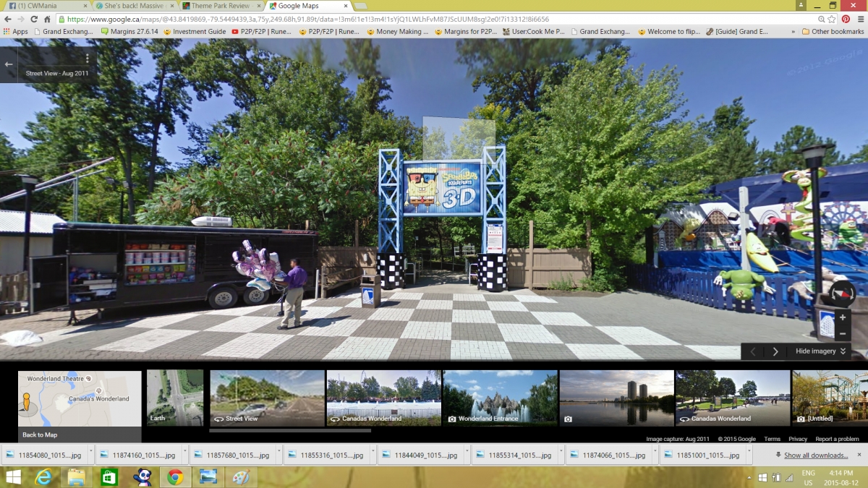The height and width of the screenshot is (488, 868).
Task: Select the Wonderland Entrance photo thumbnail
Action: (500, 398)
